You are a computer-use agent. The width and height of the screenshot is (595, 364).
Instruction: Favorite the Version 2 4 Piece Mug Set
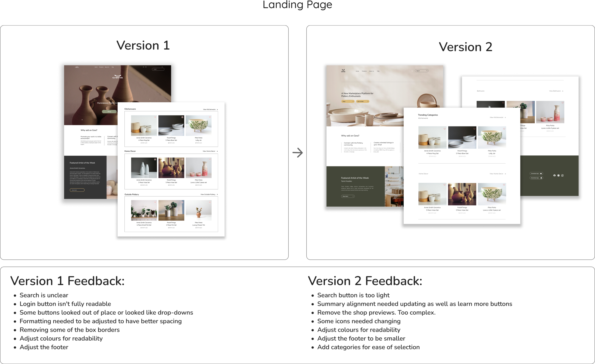[x=444, y=129]
